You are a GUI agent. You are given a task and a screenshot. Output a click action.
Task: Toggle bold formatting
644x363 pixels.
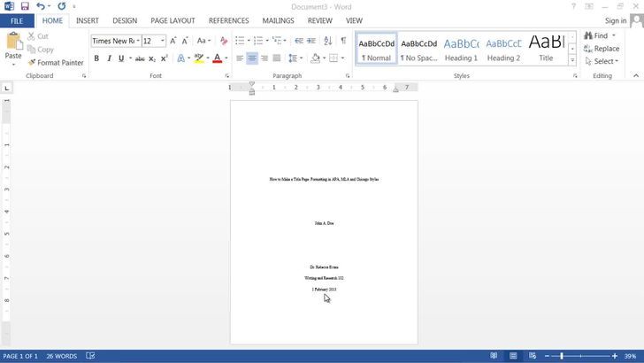pos(96,58)
